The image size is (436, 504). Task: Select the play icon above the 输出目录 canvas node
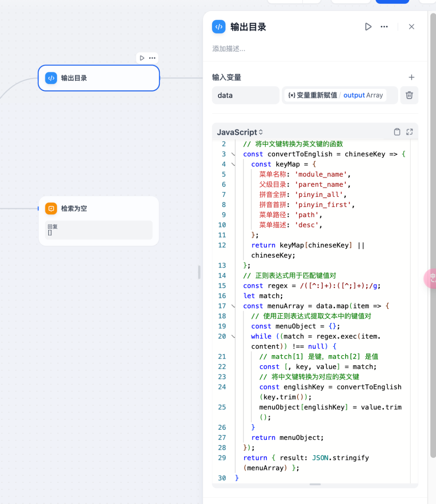point(142,58)
